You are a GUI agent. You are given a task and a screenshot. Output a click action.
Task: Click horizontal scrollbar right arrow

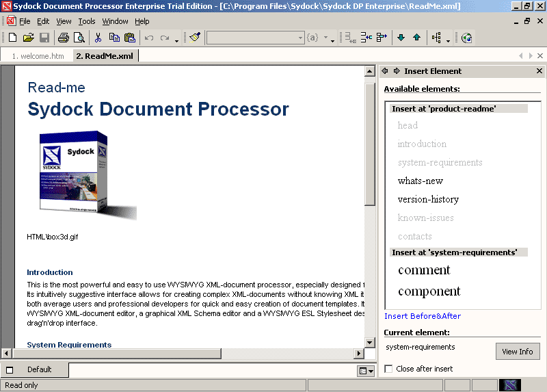pyautogui.click(x=358, y=353)
